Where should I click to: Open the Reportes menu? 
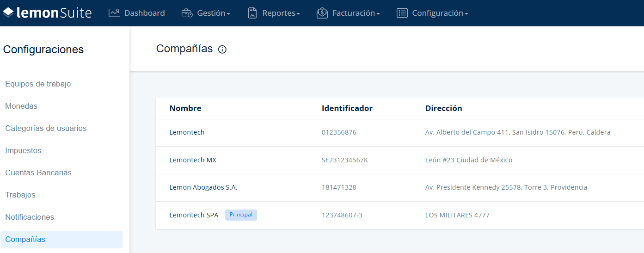tap(274, 13)
